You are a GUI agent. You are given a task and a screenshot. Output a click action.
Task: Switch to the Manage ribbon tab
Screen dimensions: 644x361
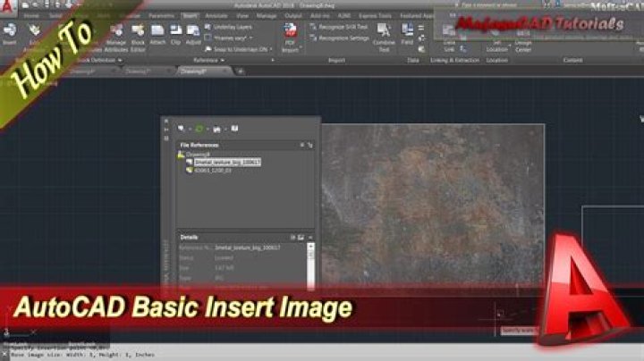pyautogui.click(x=267, y=15)
